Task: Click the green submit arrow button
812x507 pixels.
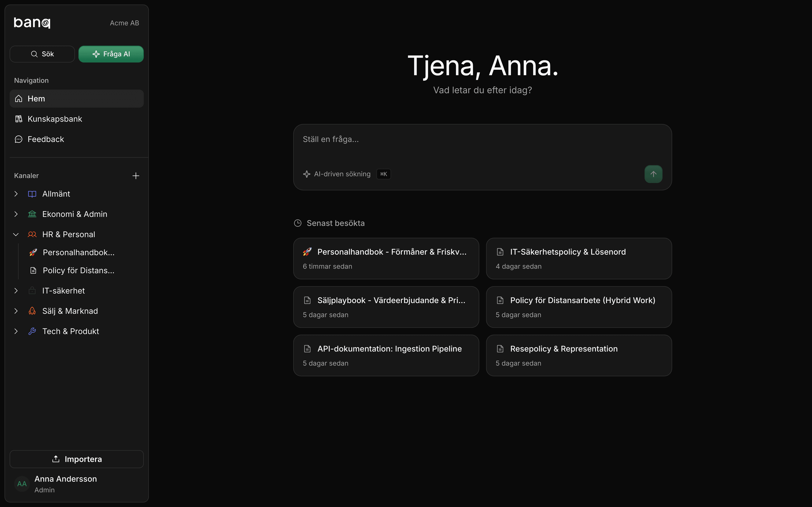Action: (653, 174)
